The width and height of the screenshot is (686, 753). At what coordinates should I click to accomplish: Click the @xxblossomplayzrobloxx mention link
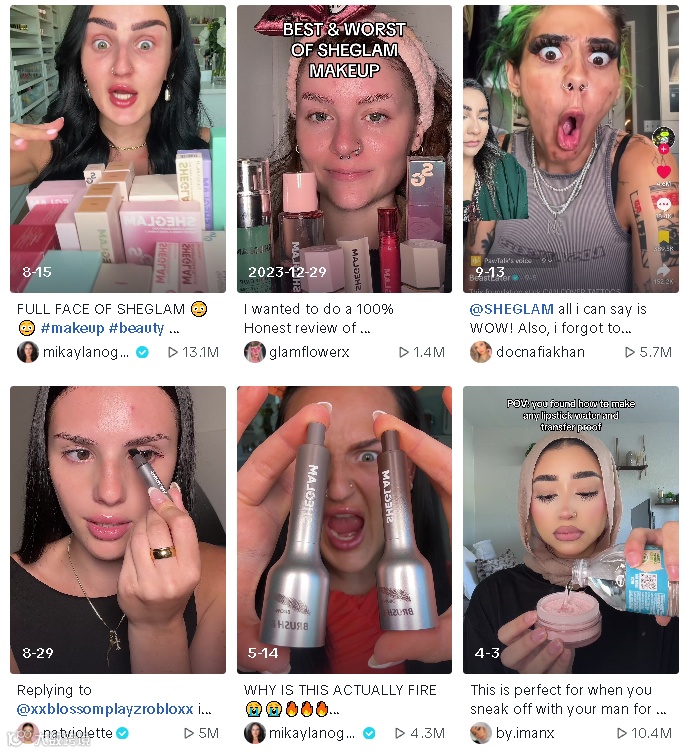click(x=105, y=709)
